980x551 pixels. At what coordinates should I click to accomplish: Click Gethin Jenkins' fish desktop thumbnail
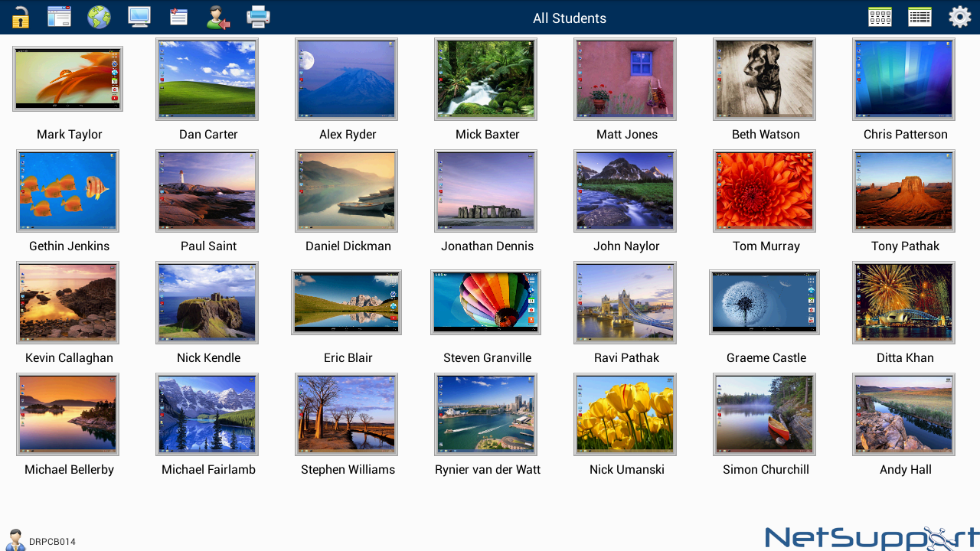click(67, 191)
